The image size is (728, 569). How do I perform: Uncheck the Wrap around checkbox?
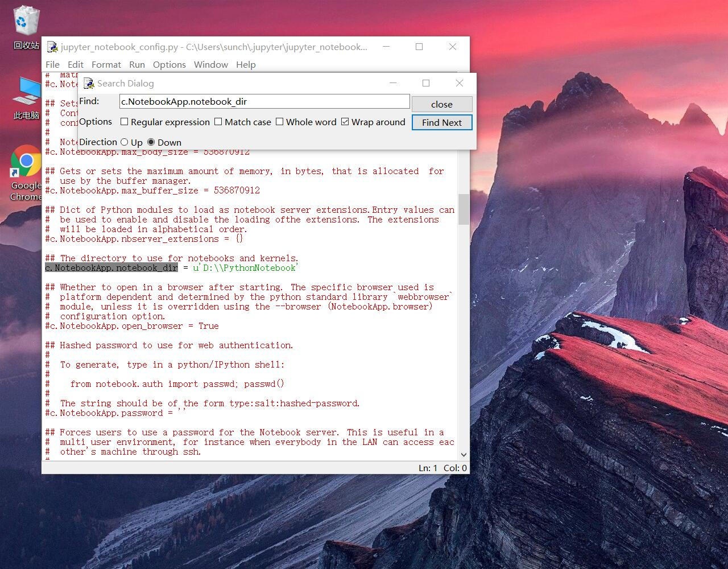(345, 122)
